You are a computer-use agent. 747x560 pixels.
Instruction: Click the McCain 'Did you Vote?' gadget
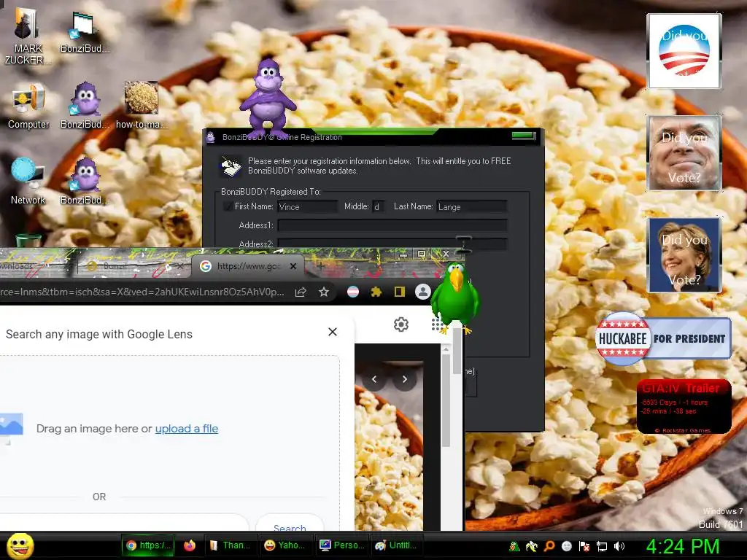[684, 153]
